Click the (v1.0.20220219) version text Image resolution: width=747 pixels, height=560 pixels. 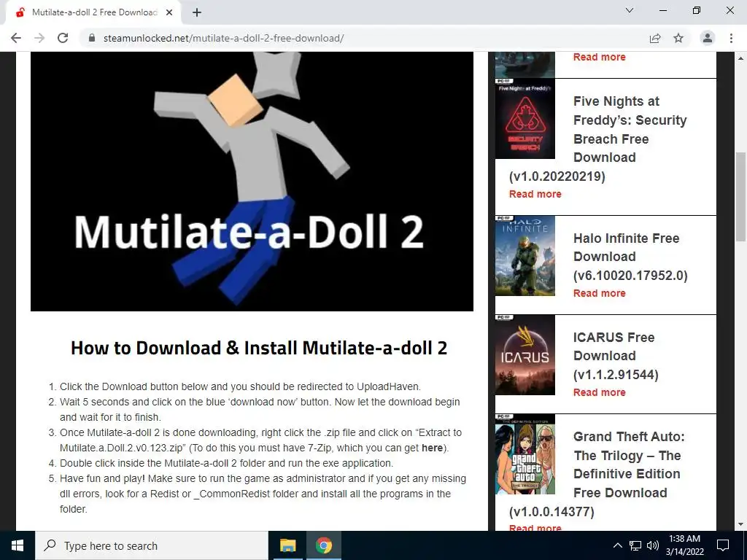coord(557,176)
